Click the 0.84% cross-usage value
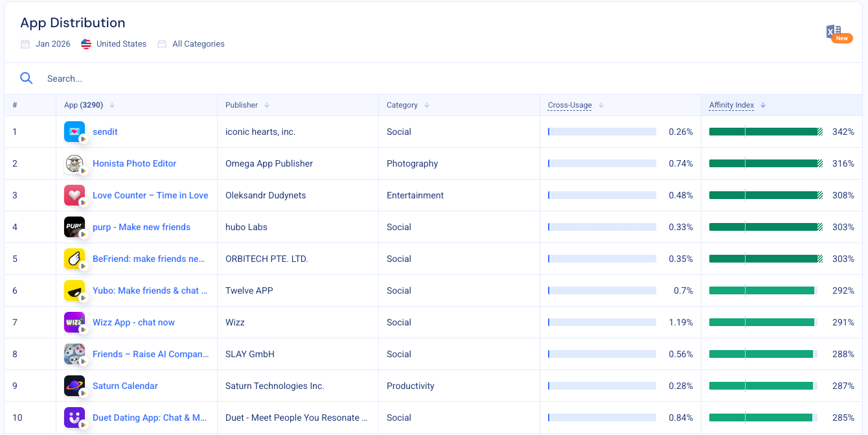This screenshot has width=868, height=435. pyautogui.click(x=681, y=417)
